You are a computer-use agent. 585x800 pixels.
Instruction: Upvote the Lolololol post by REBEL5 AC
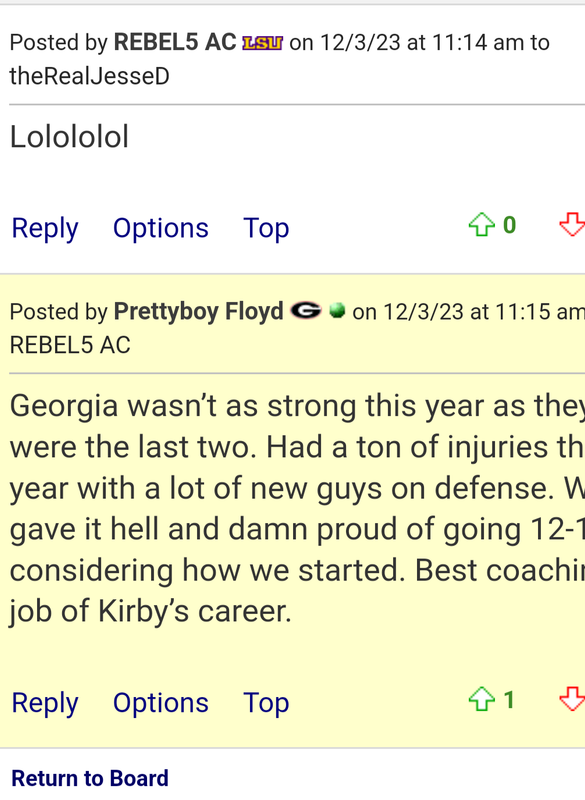click(481, 225)
